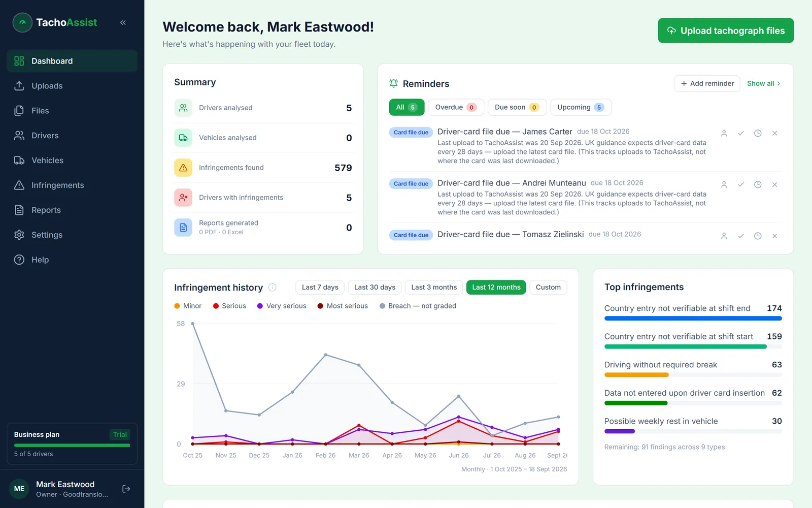Dismiss the Tomasz Zielinski reminder
The width and height of the screenshot is (812, 508).
coord(775,236)
